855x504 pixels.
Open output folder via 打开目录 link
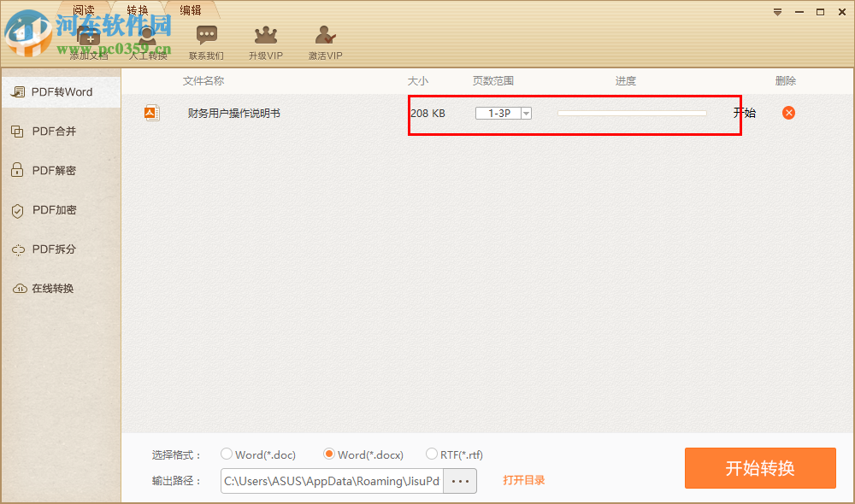click(x=523, y=480)
